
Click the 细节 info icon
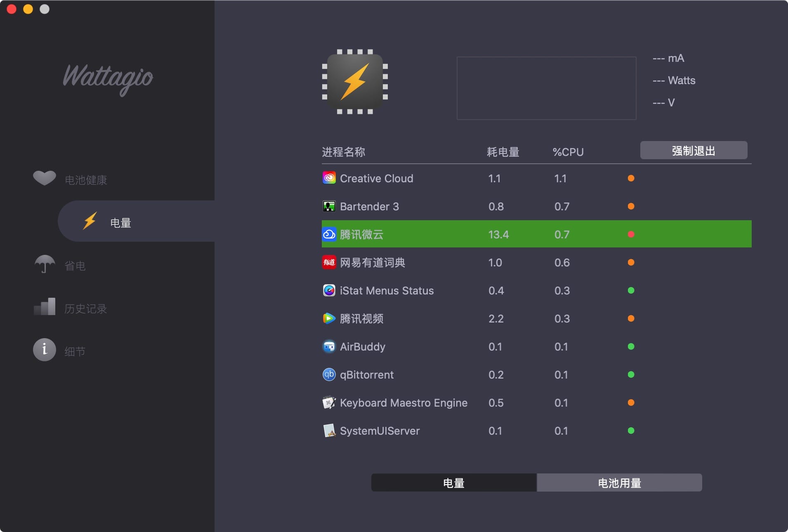pos(45,350)
